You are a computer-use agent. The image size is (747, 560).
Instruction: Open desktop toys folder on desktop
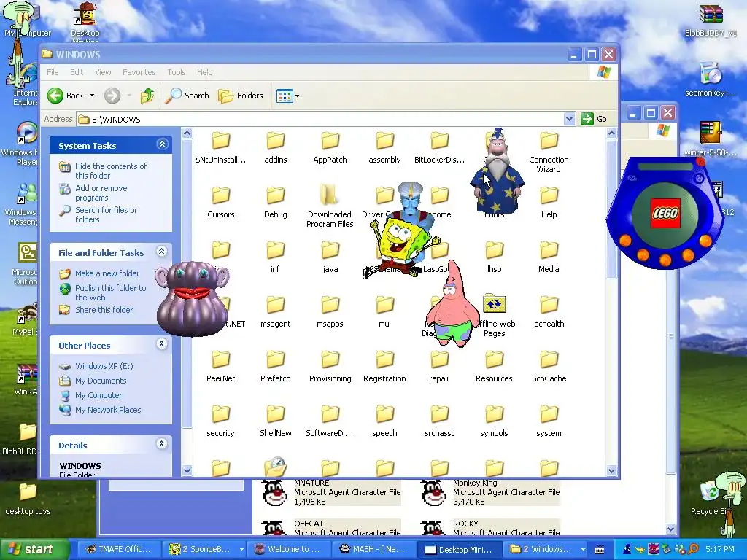click(x=28, y=499)
